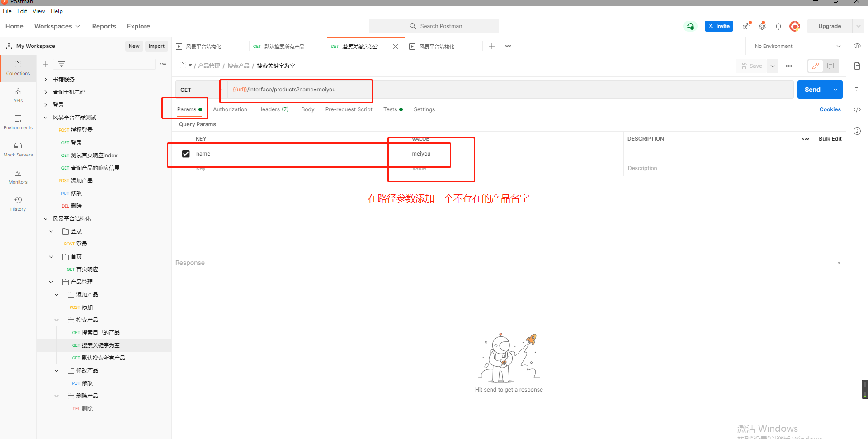The height and width of the screenshot is (439, 868).
Task: Open request more actions next to Save
Action: 789,66
